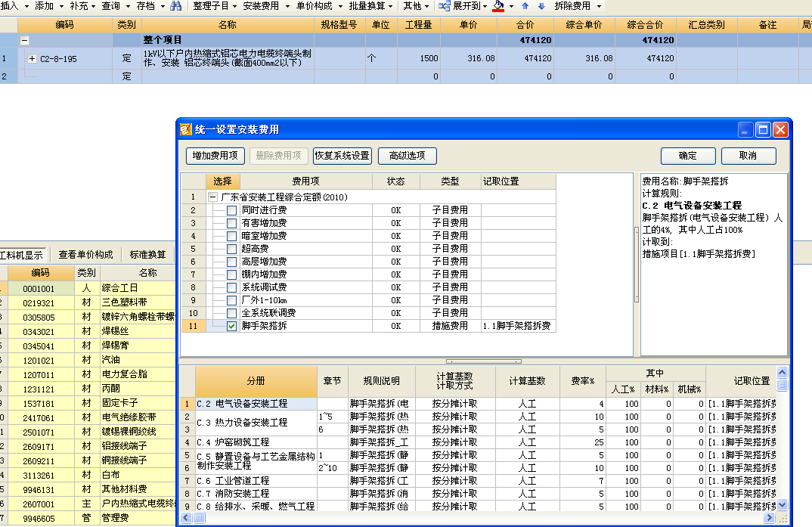Image resolution: width=812 pixels, height=527 pixels.
Task: Check the 暗室增加费 checkbox
Action: coord(231,236)
